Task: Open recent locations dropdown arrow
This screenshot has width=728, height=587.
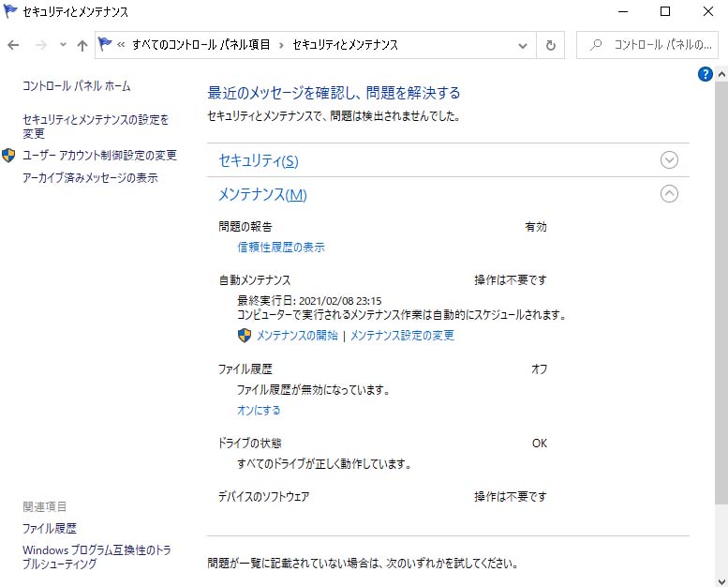Action: point(63,45)
